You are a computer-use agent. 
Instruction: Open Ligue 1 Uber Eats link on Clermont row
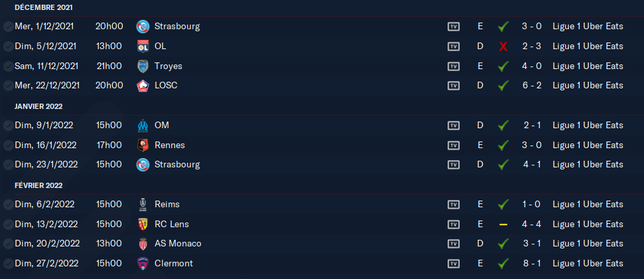pyautogui.click(x=588, y=264)
